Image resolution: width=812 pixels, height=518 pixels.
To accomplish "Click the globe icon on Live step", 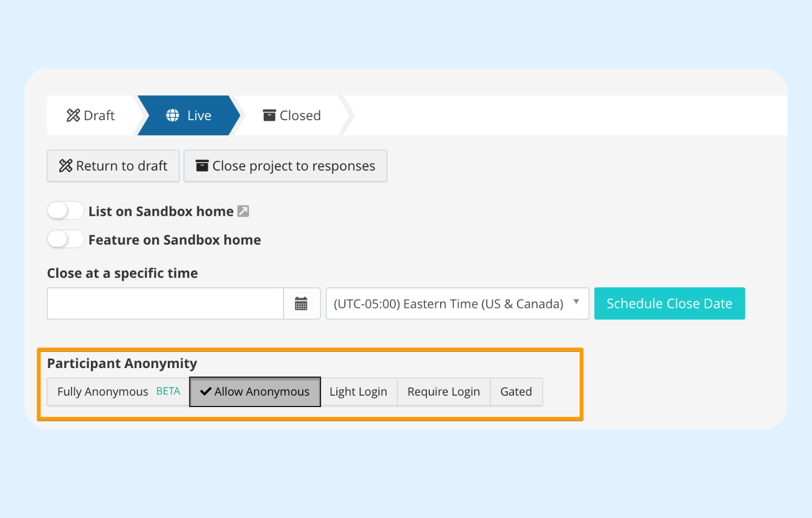I will [x=173, y=115].
